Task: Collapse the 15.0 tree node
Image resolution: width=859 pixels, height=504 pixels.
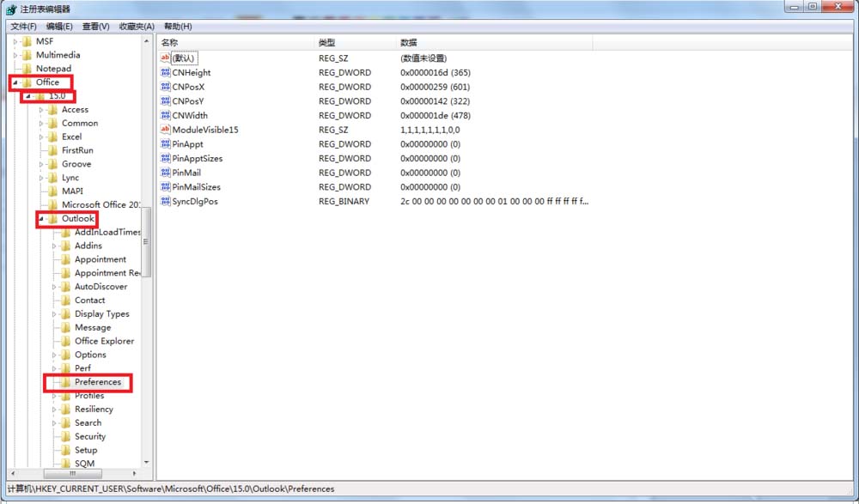Action: tap(27, 96)
